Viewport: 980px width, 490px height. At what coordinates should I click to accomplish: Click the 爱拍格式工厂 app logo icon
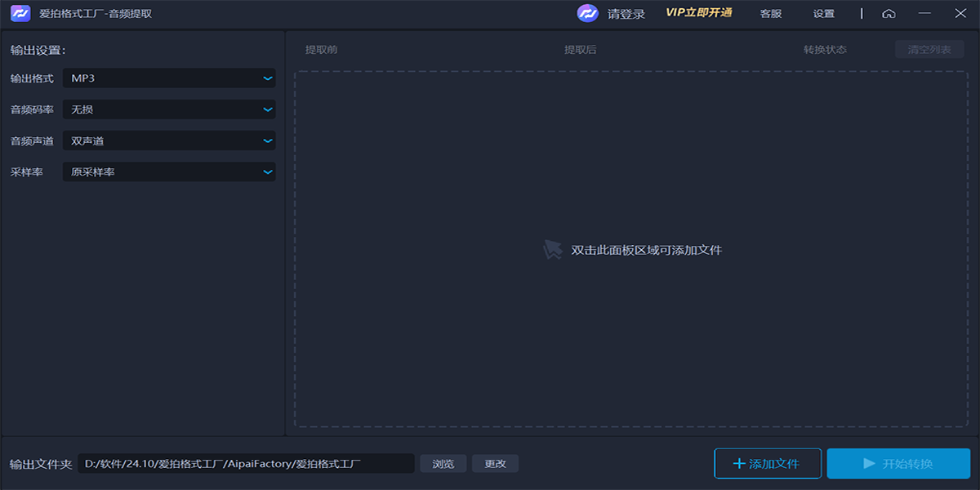click(x=20, y=14)
